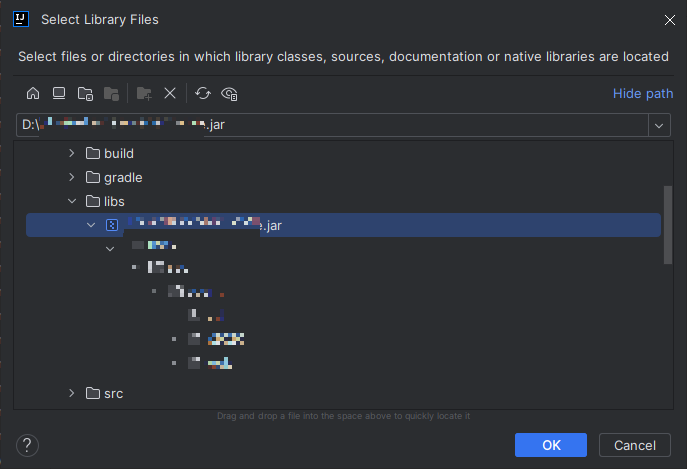Delete selected item toolbar icon

[170, 93]
